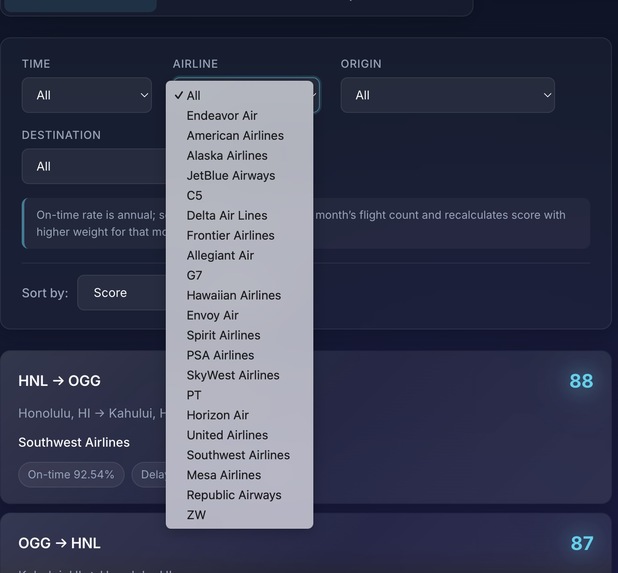This screenshot has height=573, width=618.
Task: Click the On-time rate info note
Action: [306, 223]
